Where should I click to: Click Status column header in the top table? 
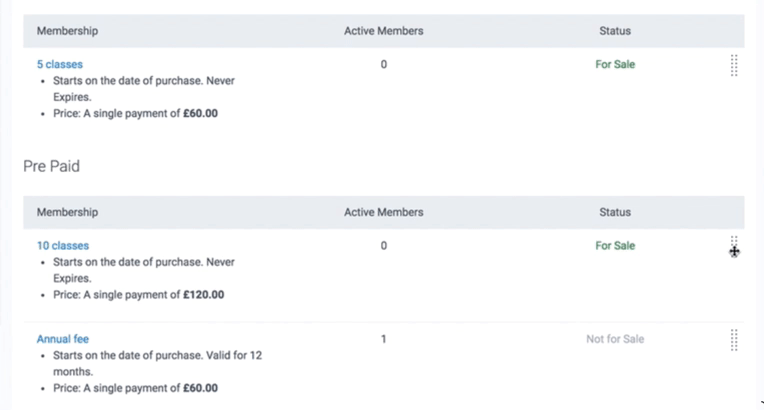tap(615, 31)
